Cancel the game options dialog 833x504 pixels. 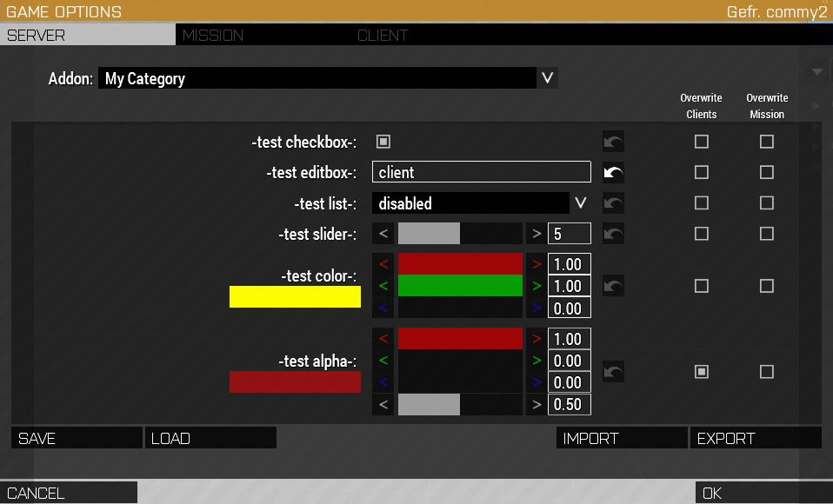click(x=69, y=493)
